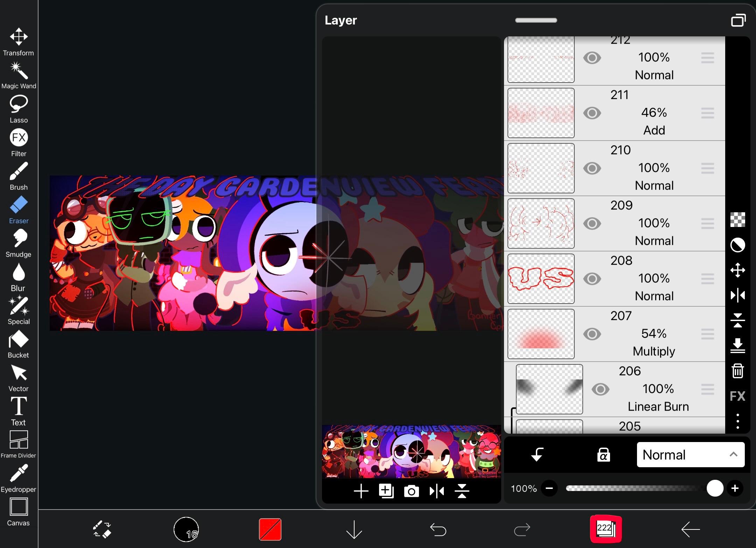Flip layer horizontally from the sidebar

click(x=737, y=295)
